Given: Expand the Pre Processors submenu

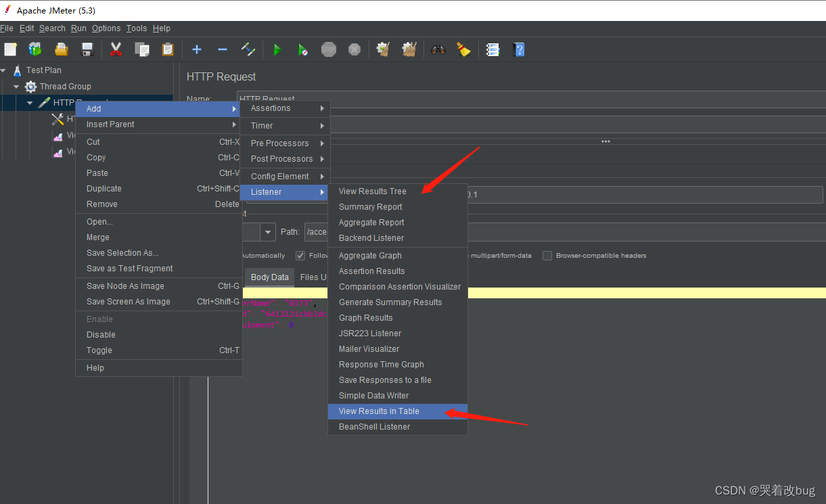Looking at the screenshot, I should pyautogui.click(x=285, y=143).
